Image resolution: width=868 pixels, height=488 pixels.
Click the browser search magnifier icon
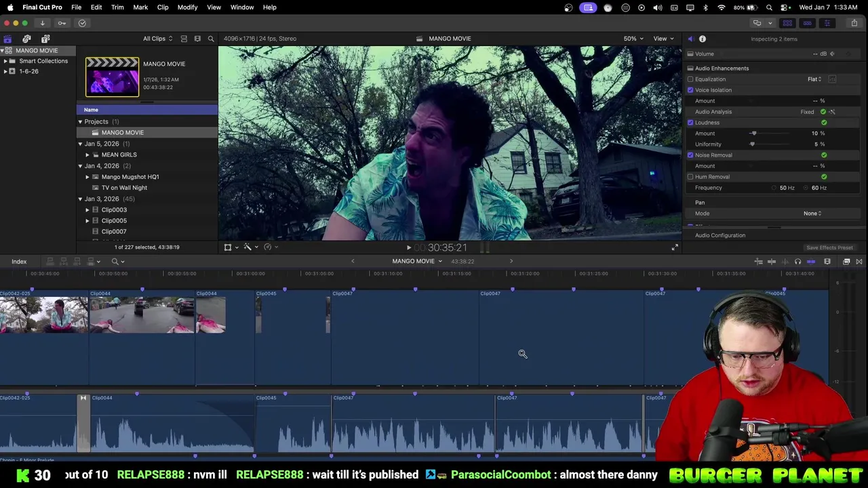point(211,39)
